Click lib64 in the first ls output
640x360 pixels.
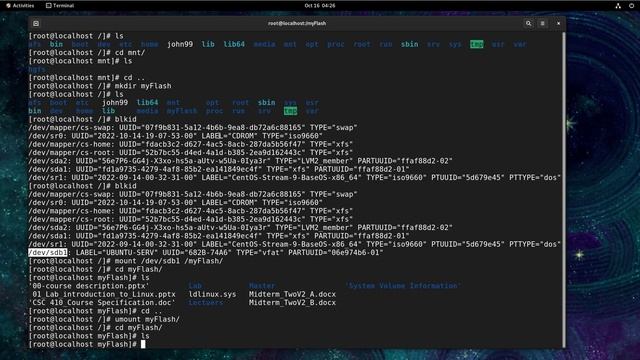click(234, 44)
